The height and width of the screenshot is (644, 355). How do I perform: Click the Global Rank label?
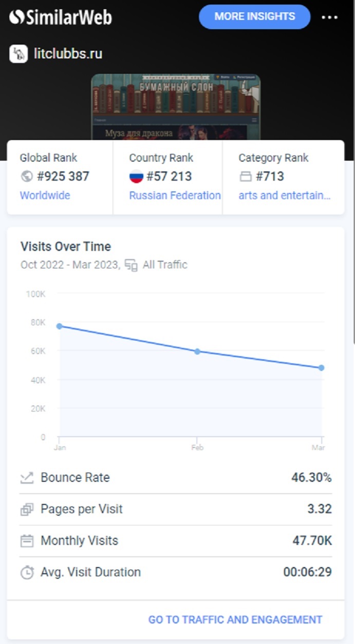point(48,158)
